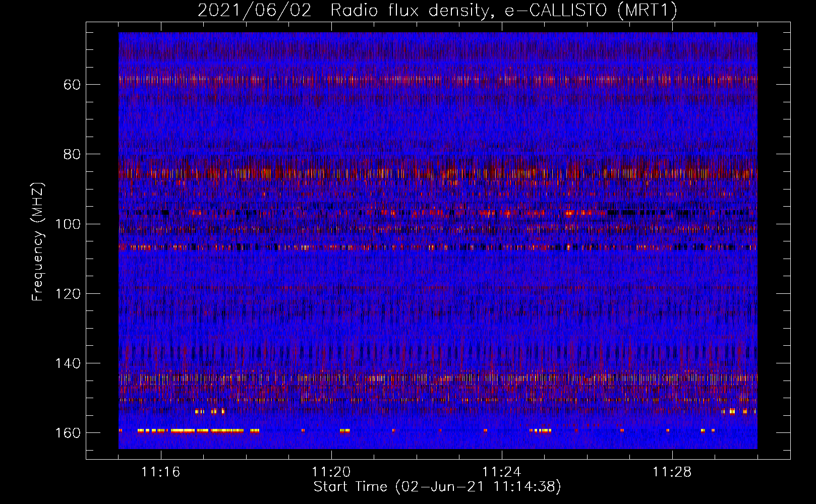Click the 'Start Time (02-Jun-21 11:14:38)' label
This screenshot has height=504, width=816.
(437, 487)
